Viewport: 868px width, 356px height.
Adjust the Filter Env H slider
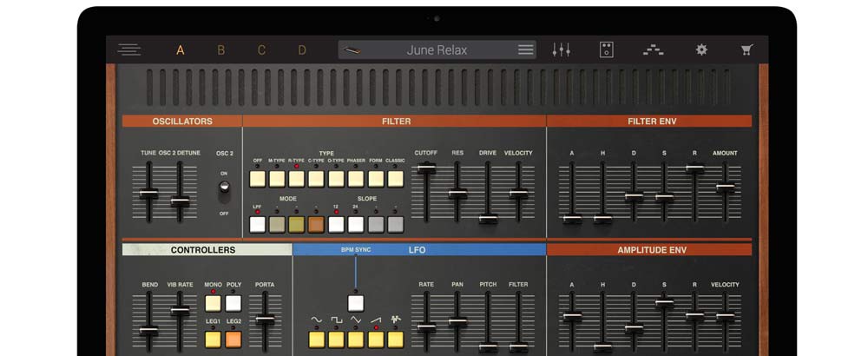[x=603, y=219]
